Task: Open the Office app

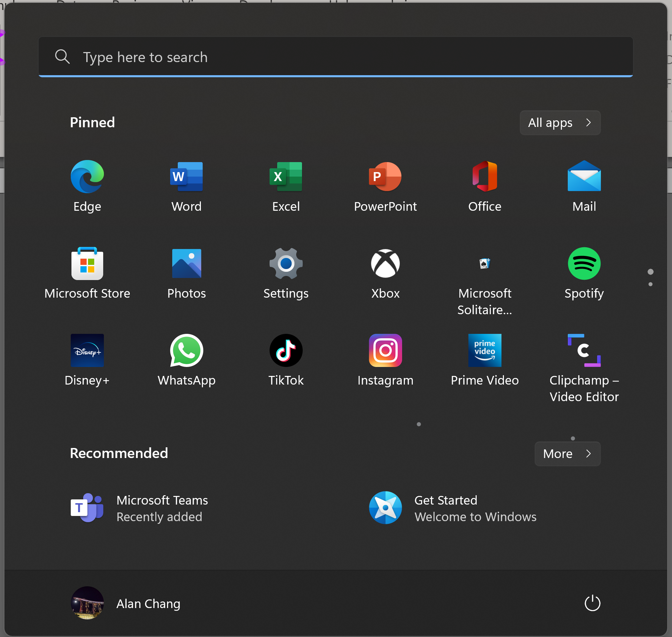Action: click(485, 177)
